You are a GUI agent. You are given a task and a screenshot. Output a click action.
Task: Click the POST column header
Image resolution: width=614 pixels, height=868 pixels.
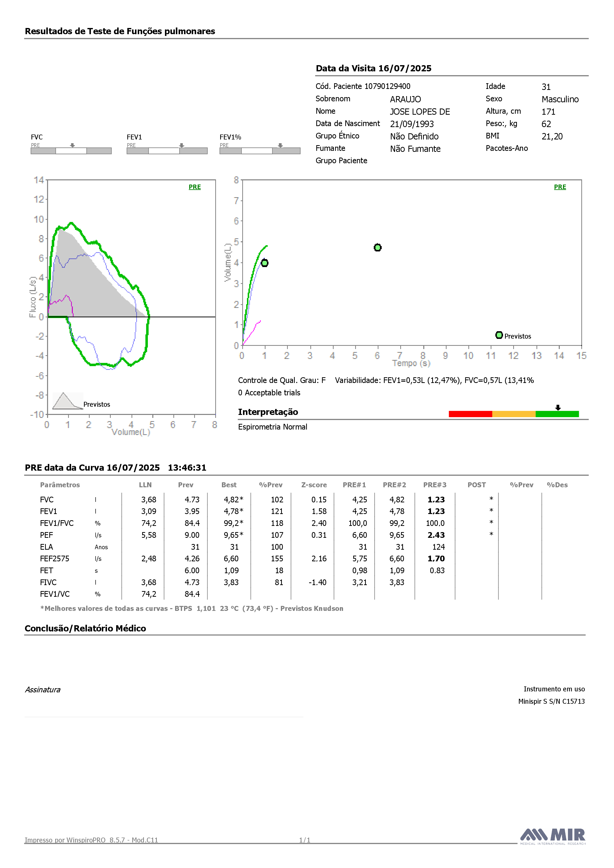tap(477, 485)
